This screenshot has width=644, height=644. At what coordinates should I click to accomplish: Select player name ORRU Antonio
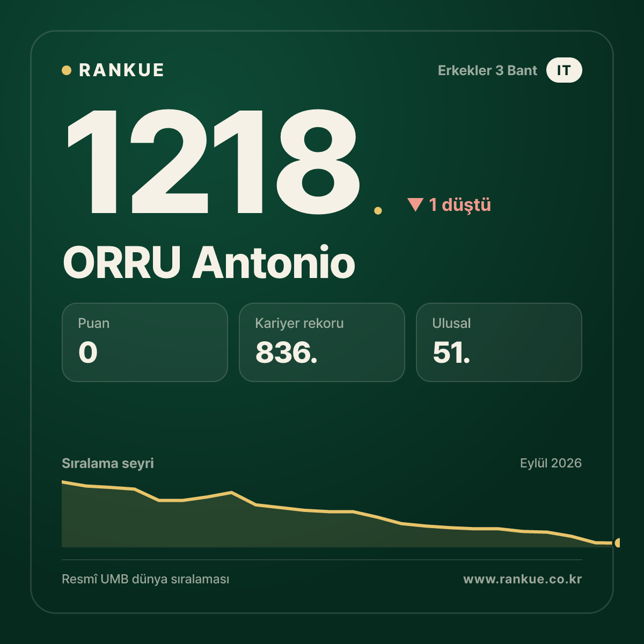click(209, 262)
